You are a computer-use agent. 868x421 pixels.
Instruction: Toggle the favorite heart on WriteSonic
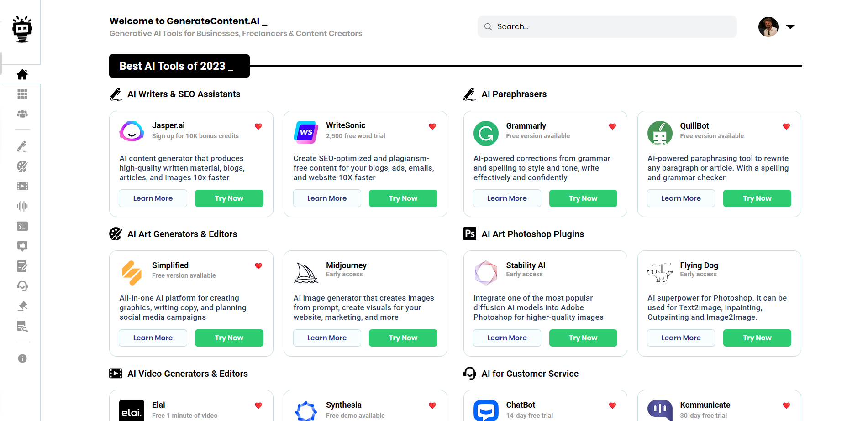coord(432,126)
